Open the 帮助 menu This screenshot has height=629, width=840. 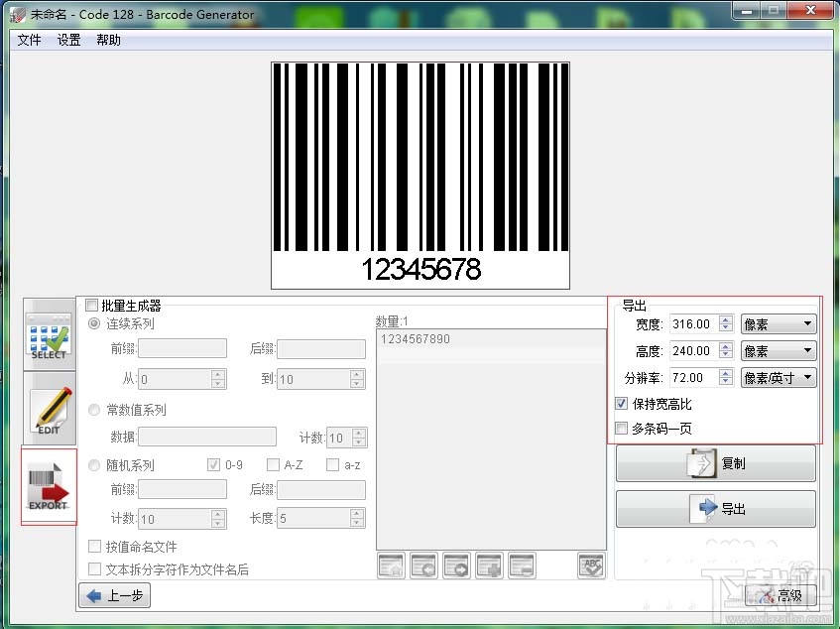coord(109,41)
